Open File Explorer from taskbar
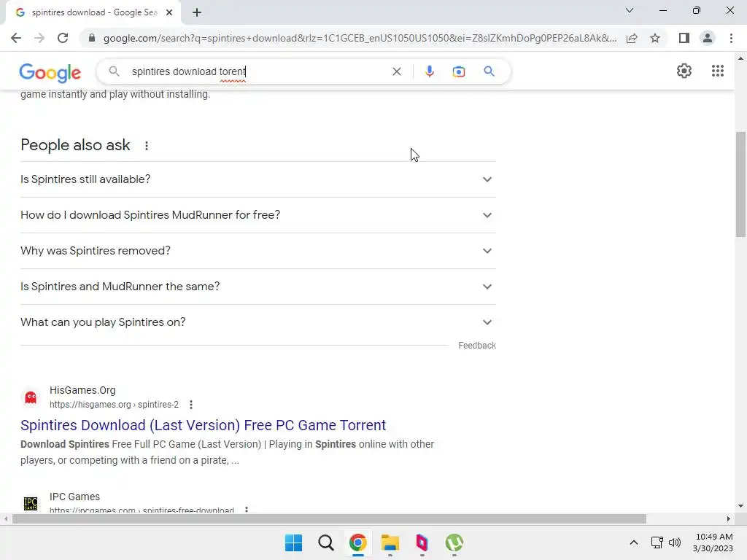Screen dimensions: 747x560 [390, 542]
